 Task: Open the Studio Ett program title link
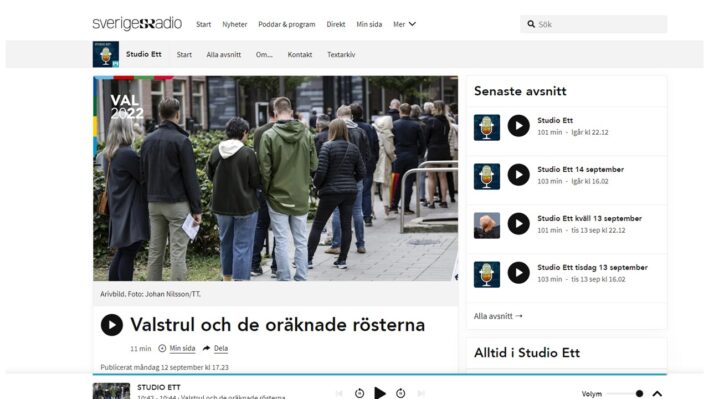pyautogui.click(x=144, y=54)
